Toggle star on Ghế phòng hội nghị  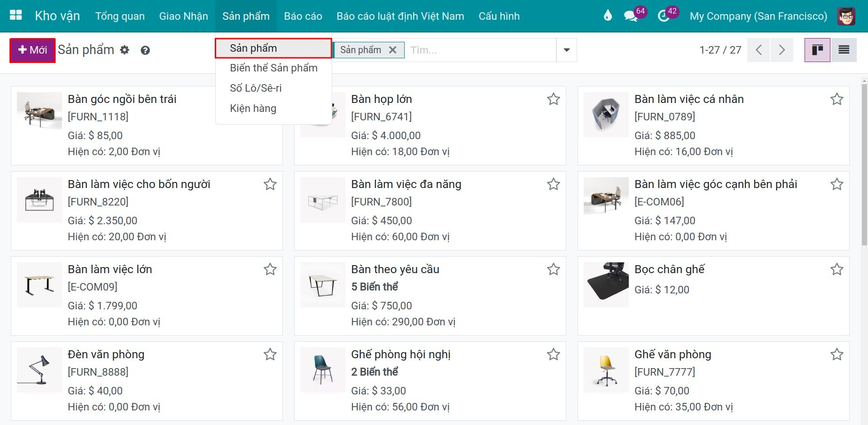(x=554, y=354)
